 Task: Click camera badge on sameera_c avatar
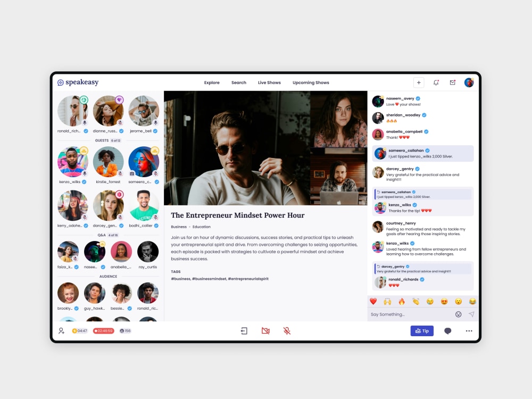[132, 173]
